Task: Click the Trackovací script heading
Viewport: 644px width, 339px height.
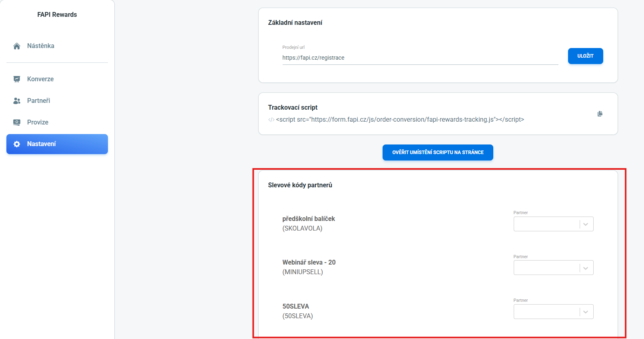Action: click(x=293, y=108)
